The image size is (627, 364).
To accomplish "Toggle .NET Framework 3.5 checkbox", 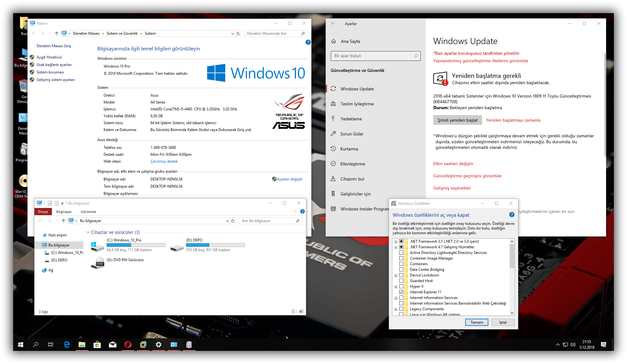I will pyautogui.click(x=401, y=241).
